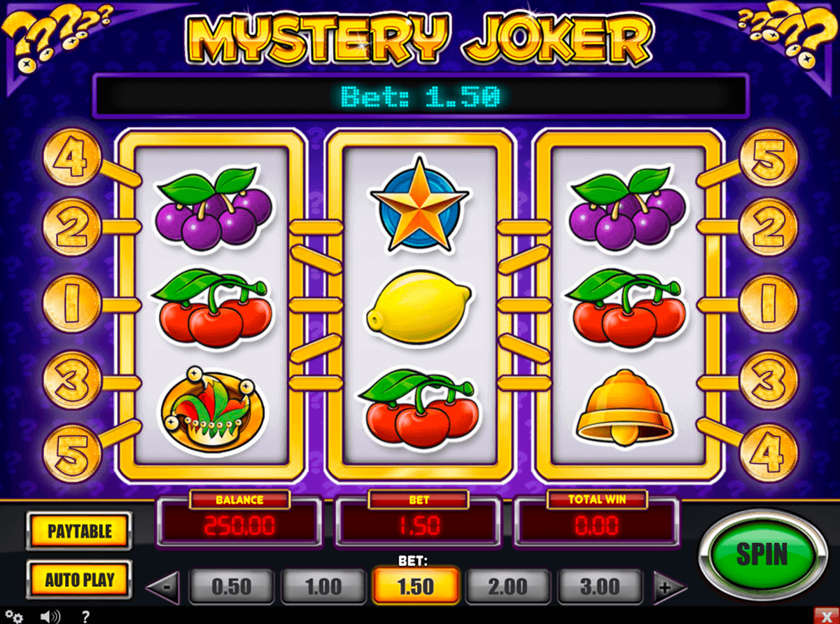
Task: Click the Bet 1.50 message display
Action: point(420,96)
